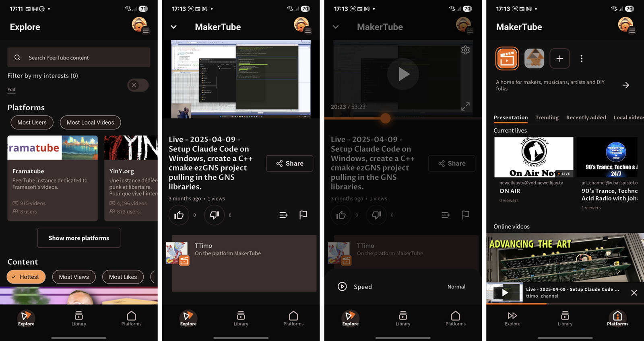The height and width of the screenshot is (341, 644).
Task: Click the Speed circular play icon
Action: (342, 287)
